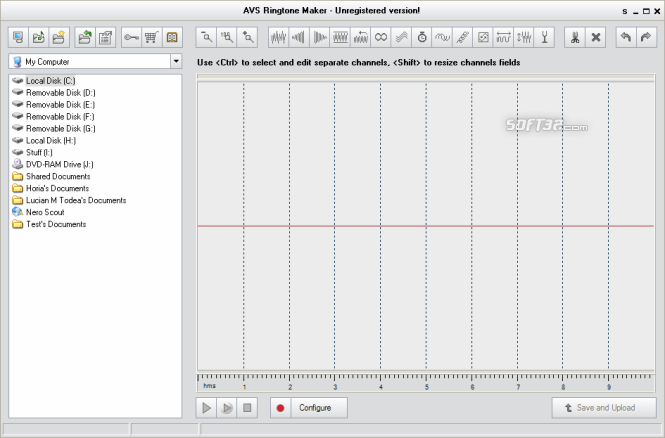Click the delete X toolbar icon
Viewport: 665px width, 438px height.
[x=596, y=37]
